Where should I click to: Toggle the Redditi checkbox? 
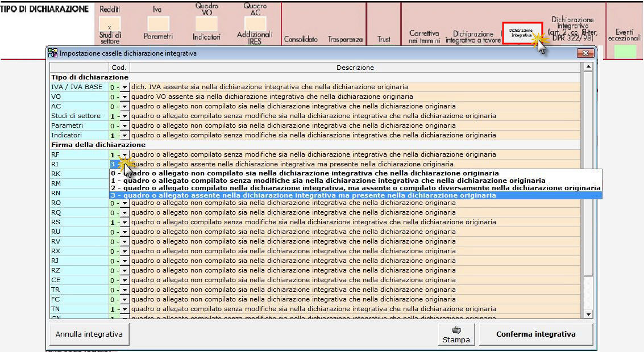(110, 24)
